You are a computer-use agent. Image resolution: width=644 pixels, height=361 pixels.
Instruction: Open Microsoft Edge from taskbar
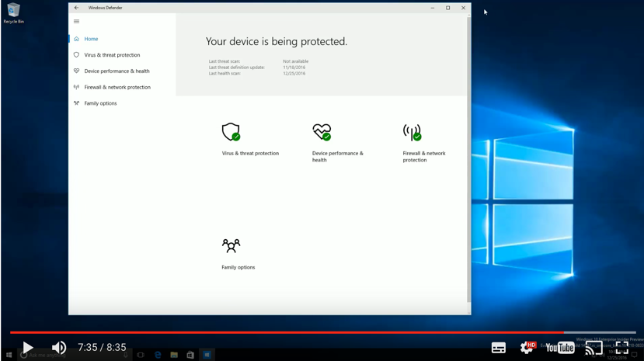pyautogui.click(x=157, y=355)
